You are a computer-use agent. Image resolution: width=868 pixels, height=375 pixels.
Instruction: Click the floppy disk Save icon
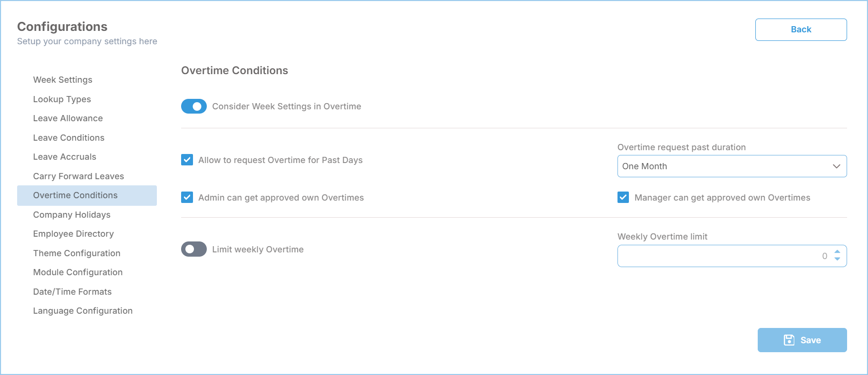coord(789,340)
